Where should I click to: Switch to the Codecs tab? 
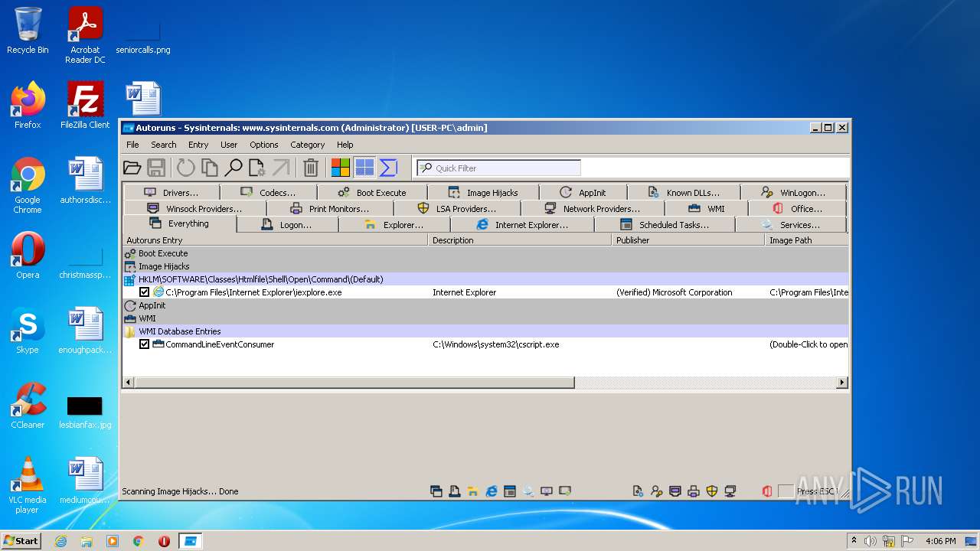[x=268, y=193]
